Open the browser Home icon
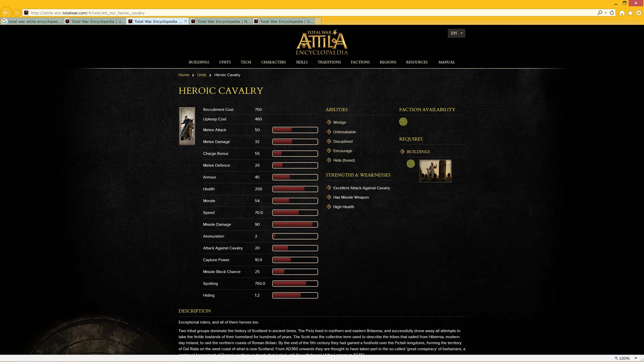 pos(622,13)
